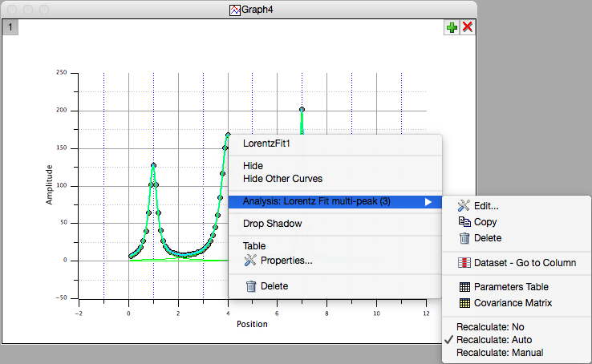The width and height of the screenshot is (592, 364).
Task: Click the Dataset - Go to Column icon
Action: (464, 263)
